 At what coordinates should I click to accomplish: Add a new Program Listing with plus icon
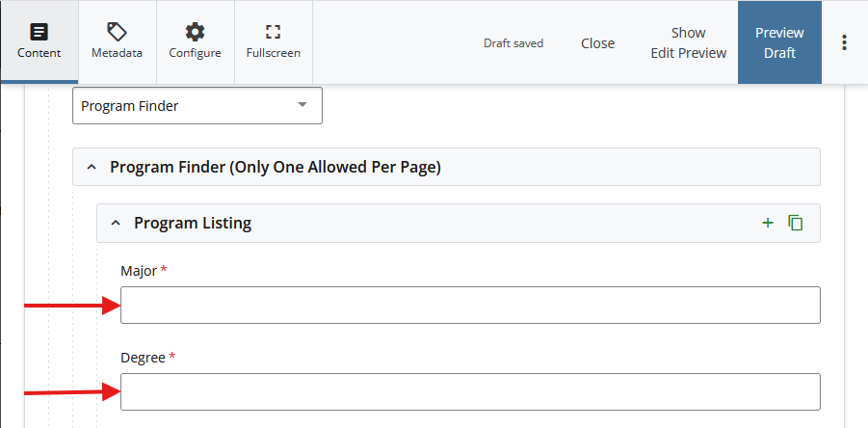click(x=768, y=223)
